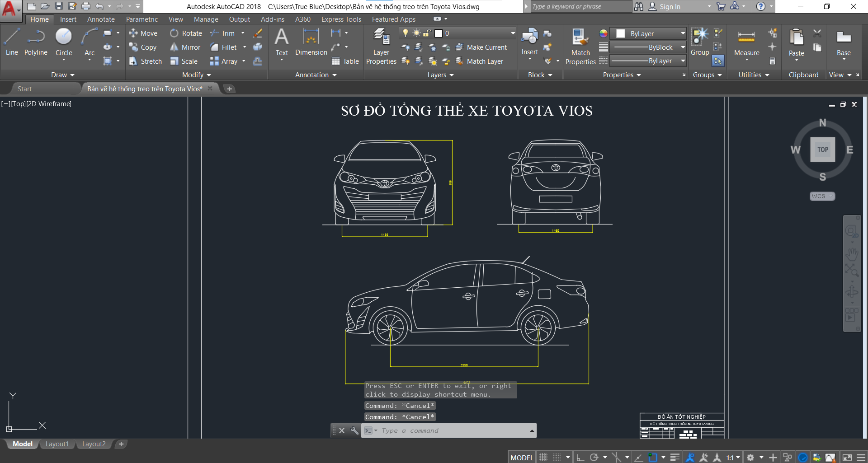
Task: Open the ByBlock lineweight dropdown
Action: [648, 47]
